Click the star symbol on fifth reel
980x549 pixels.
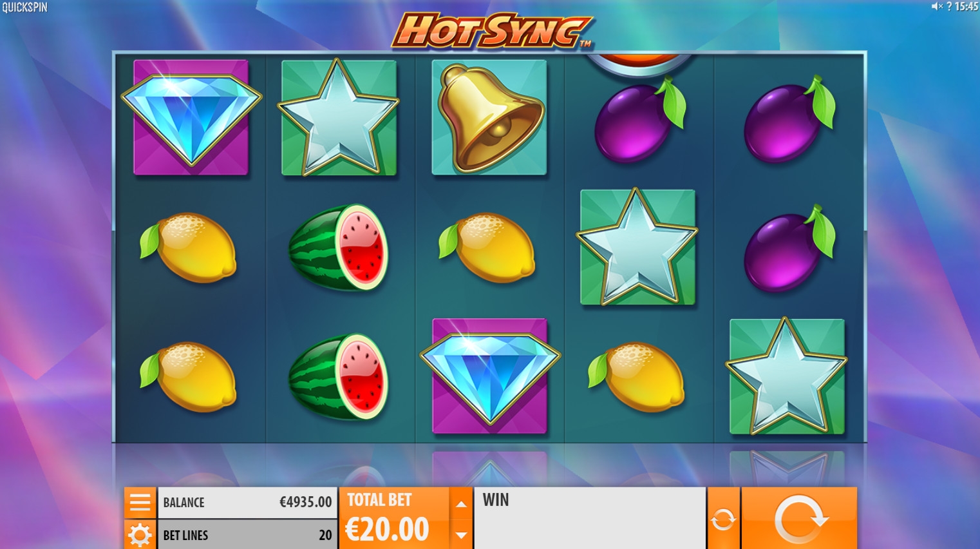click(x=786, y=376)
